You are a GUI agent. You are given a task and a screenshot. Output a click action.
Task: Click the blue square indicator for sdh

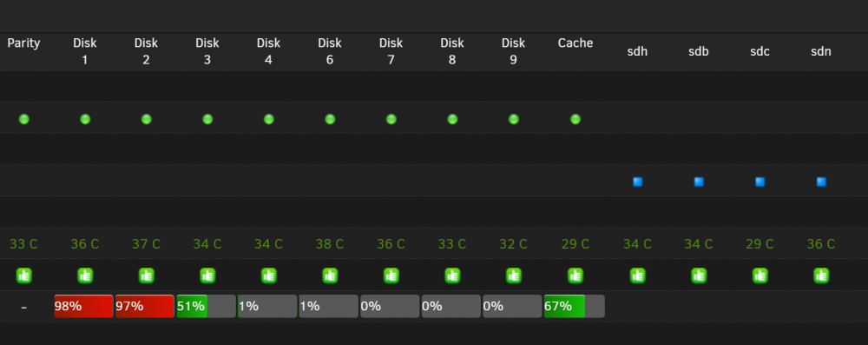(637, 182)
